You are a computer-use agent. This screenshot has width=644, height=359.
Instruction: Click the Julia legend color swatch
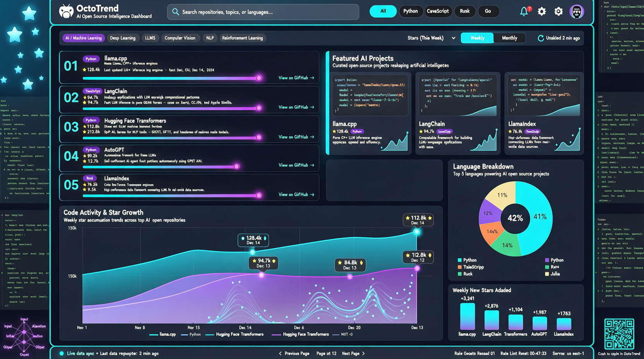(547, 274)
